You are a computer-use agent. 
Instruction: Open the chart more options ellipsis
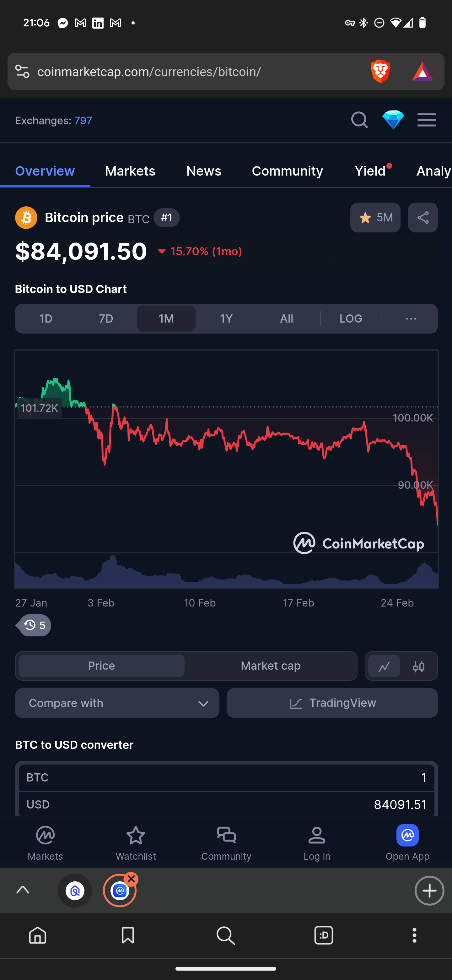(411, 319)
